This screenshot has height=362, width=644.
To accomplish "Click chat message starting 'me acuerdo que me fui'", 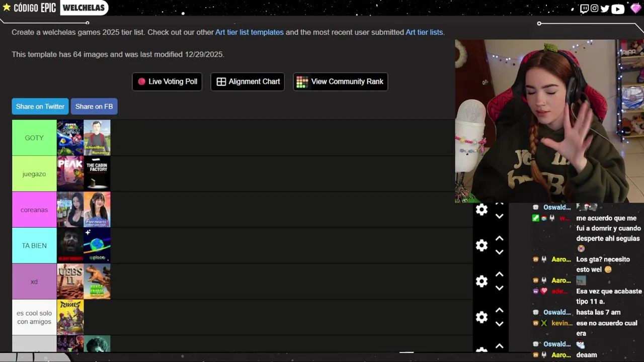I will (x=608, y=228).
